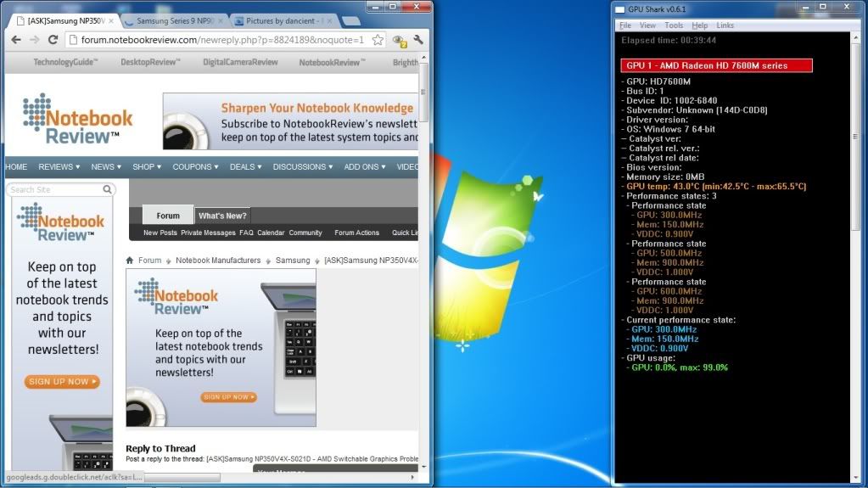Click GPU Shark vertical scrollbar
Image resolution: width=868 pixels, height=488 pixels.
pyautogui.click(x=855, y=136)
